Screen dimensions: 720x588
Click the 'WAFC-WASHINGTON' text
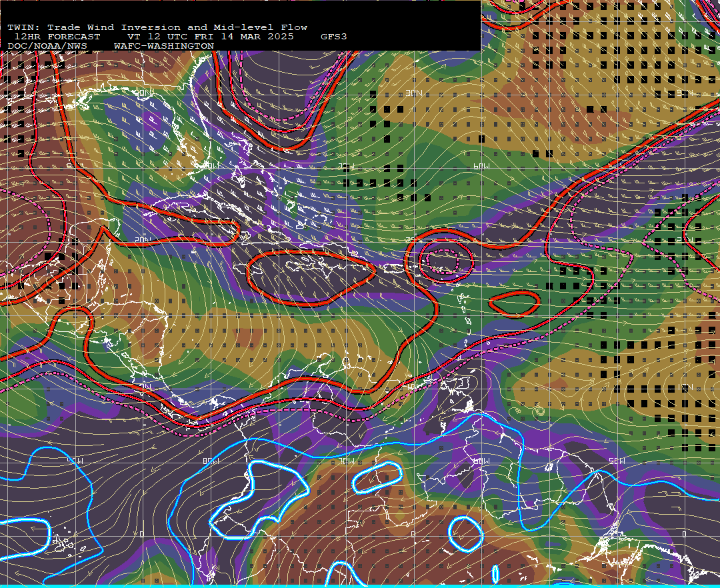click(x=164, y=47)
